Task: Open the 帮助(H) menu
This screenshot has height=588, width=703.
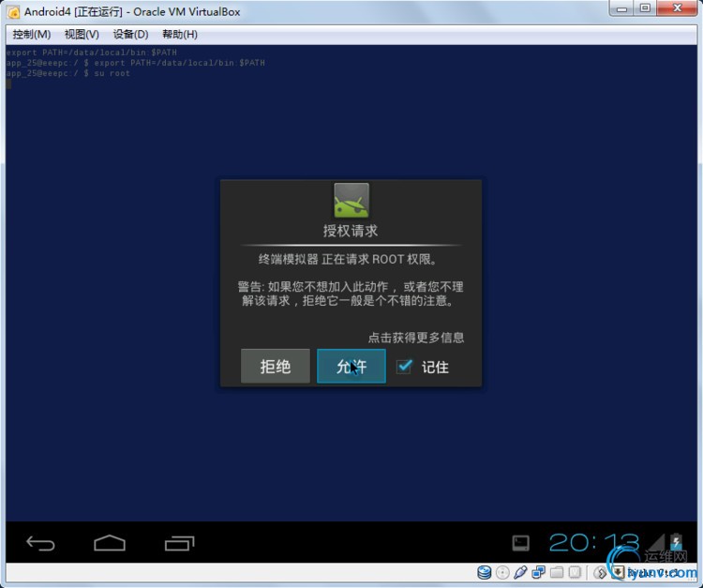Action: (x=180, y=35)
